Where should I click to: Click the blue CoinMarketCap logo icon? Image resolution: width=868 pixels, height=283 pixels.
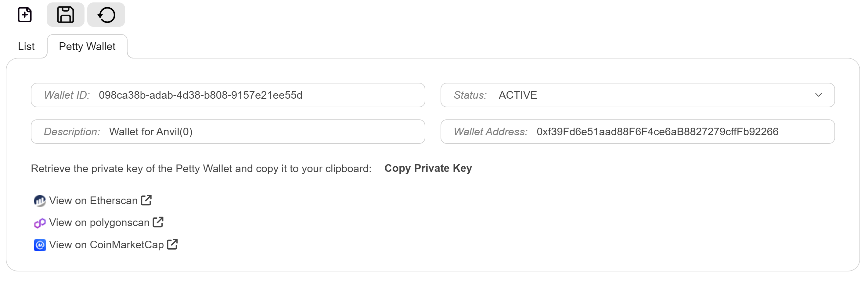coord(40,245)
